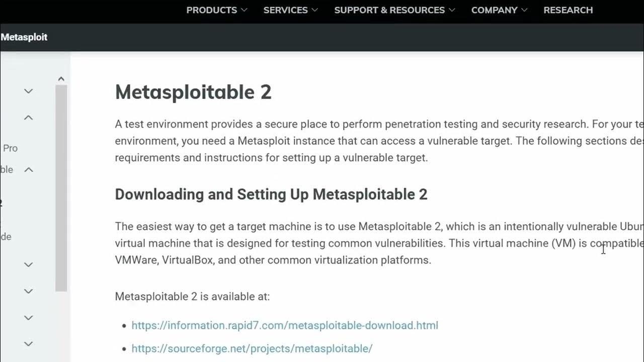Expand the second chevron below the 'de' item
This screenshot has height=362, width=644.
[29, 291]
